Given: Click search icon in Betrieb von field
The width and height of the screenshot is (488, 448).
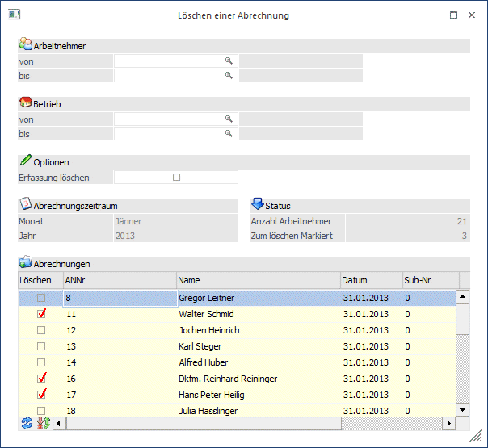Looking at the screenshot, I should click(x=229, y=119).
